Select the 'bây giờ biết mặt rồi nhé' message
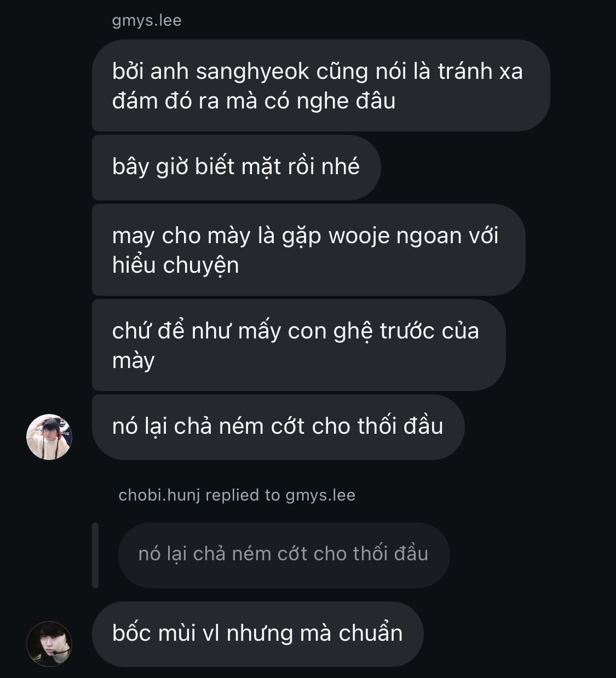Viewport: 616px width, 678px height. coord(236,167)
